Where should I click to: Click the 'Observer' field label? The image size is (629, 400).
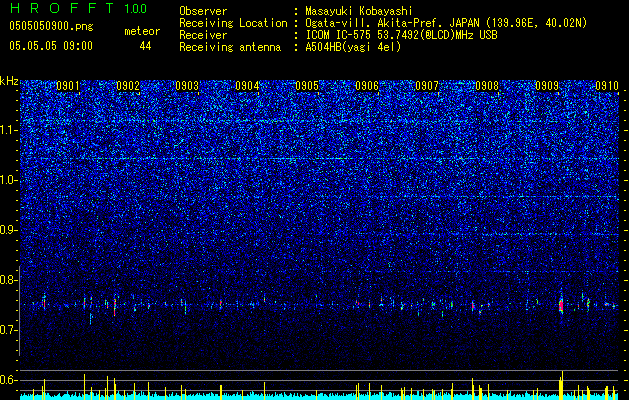coord(203,11)
